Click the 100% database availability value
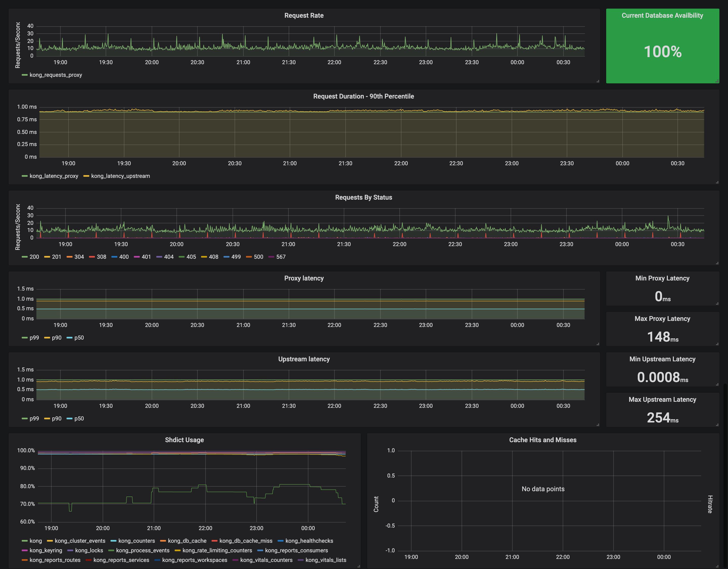The width and height of the screenshot is (728, 569). click(x=662, y=52)
